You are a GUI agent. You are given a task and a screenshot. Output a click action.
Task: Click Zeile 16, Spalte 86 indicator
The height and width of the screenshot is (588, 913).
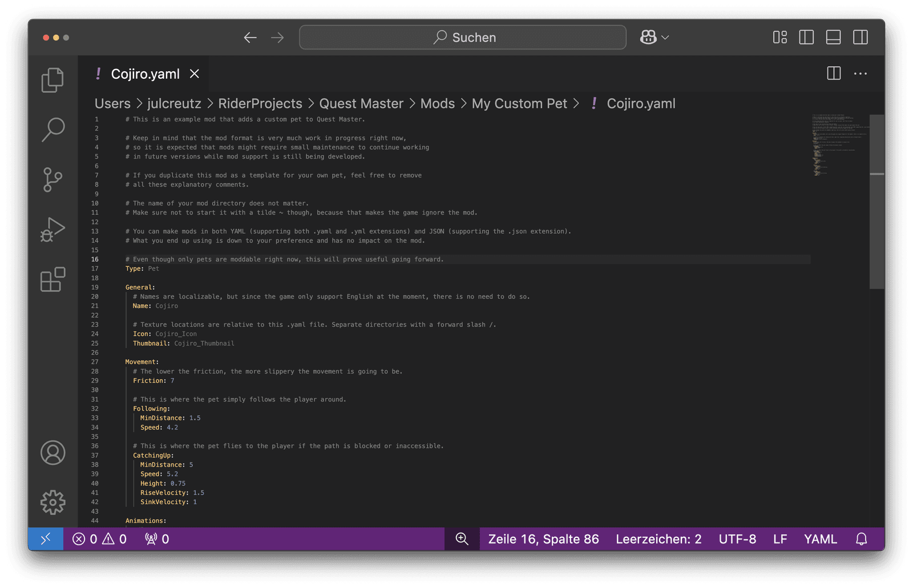click(543, 539)
